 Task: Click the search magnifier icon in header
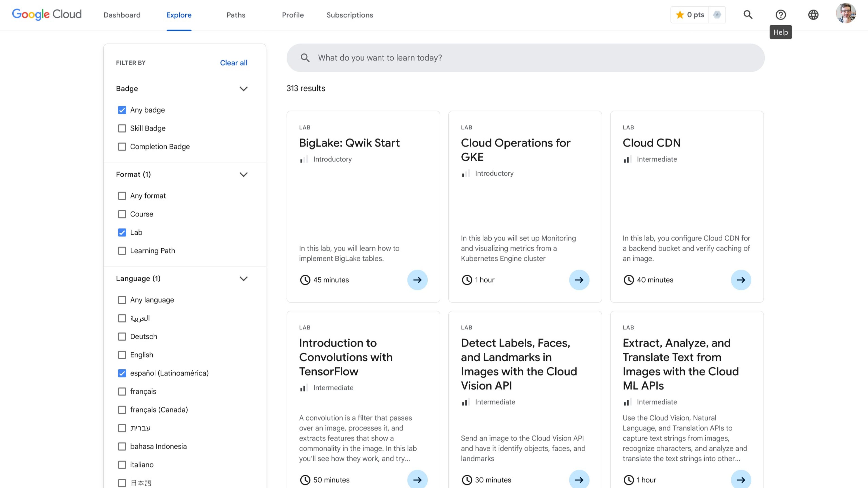[748, 15]
